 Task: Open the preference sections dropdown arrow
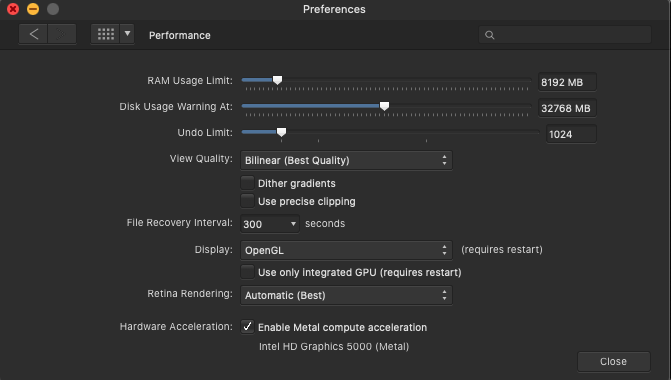(x=127, y=34)
